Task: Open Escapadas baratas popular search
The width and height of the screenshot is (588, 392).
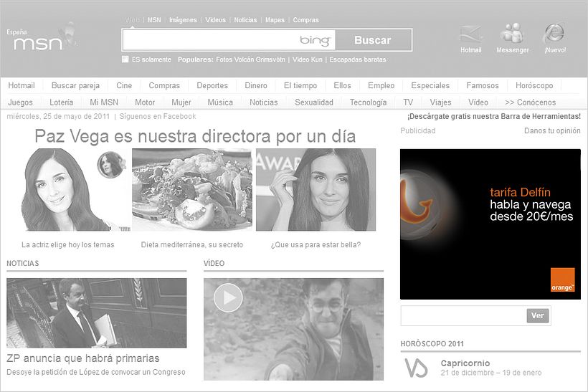Action: pos(358,59)
